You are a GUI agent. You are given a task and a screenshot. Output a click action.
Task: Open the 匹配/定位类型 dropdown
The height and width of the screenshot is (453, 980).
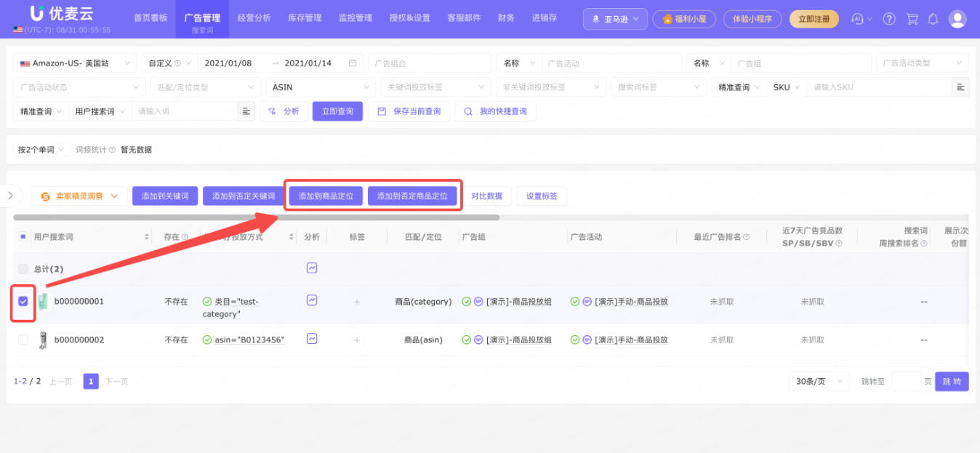206,87
